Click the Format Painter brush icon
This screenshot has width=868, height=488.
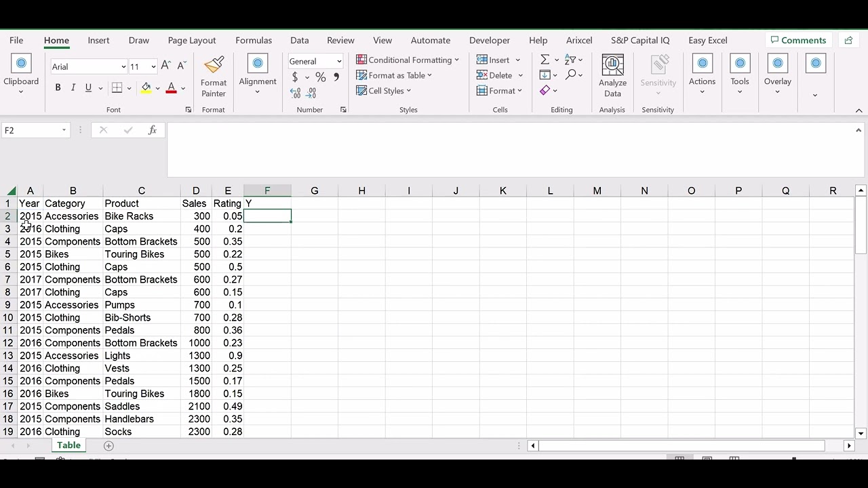[214, 65]
